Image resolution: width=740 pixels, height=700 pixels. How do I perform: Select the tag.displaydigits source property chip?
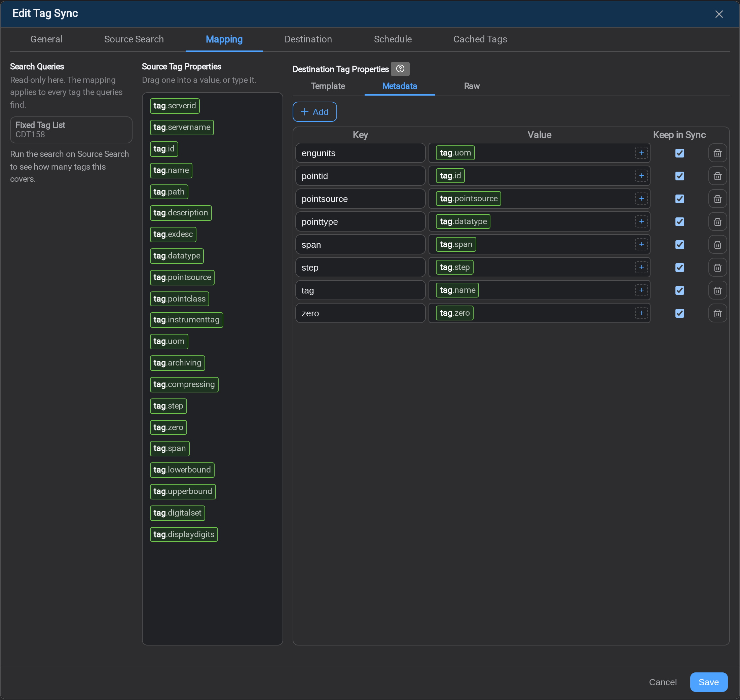184,534
